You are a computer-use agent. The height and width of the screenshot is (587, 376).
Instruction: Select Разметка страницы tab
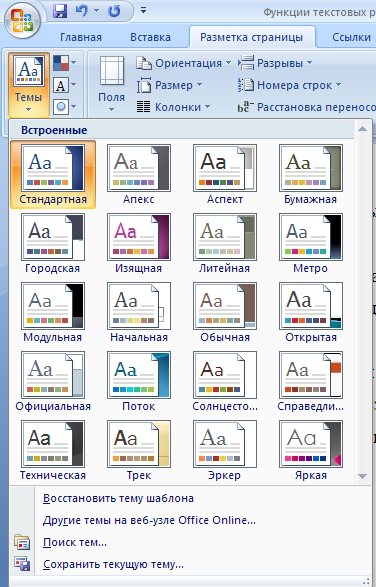[251, 37]
